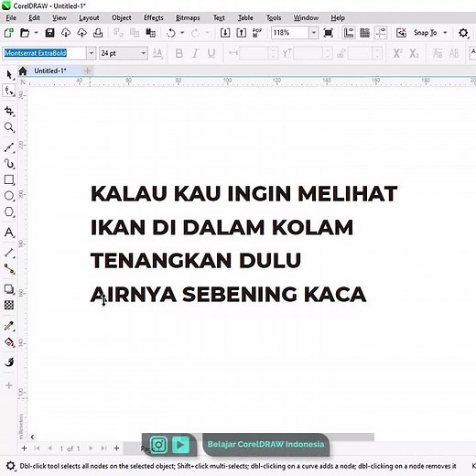Toggle Show grid button
This screenshot has width=476, height=476.
pyautogui.click(x=364, y=33)
